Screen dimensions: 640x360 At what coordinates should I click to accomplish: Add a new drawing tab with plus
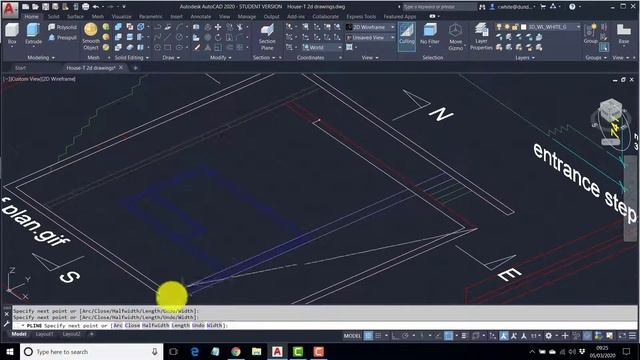pyautogui.click(x=136, y=68)
